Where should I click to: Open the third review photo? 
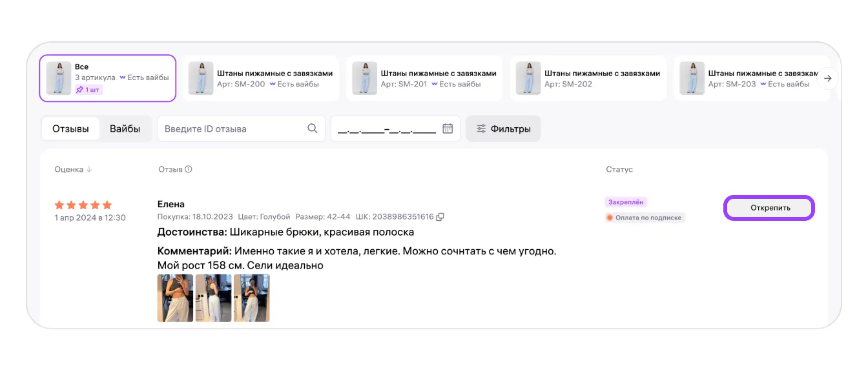pos(251,298)
